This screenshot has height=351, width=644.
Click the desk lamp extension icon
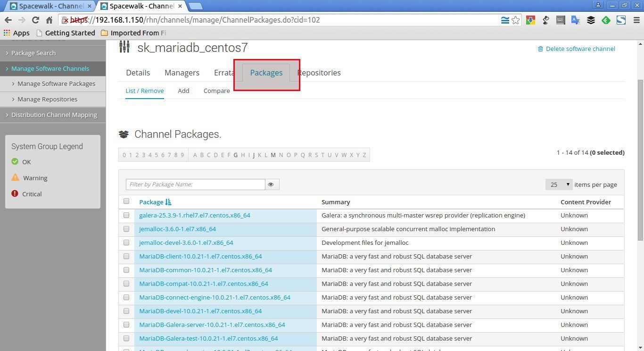[545, 20]
